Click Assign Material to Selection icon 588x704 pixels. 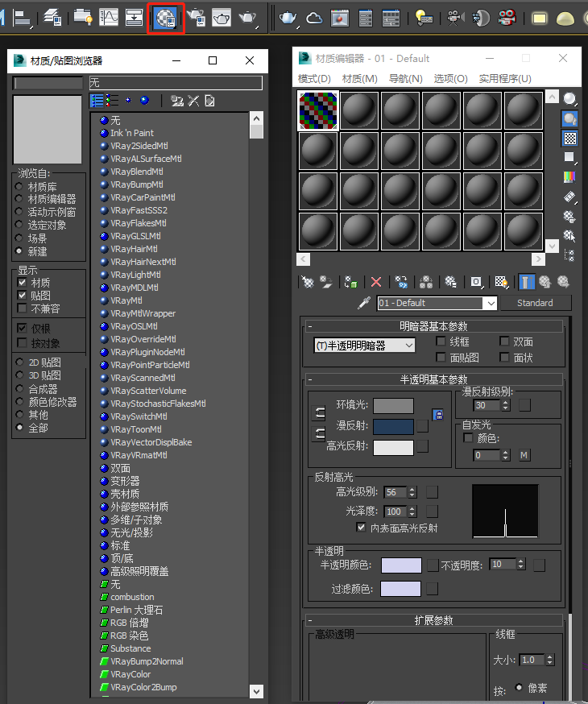pos(350,282)
